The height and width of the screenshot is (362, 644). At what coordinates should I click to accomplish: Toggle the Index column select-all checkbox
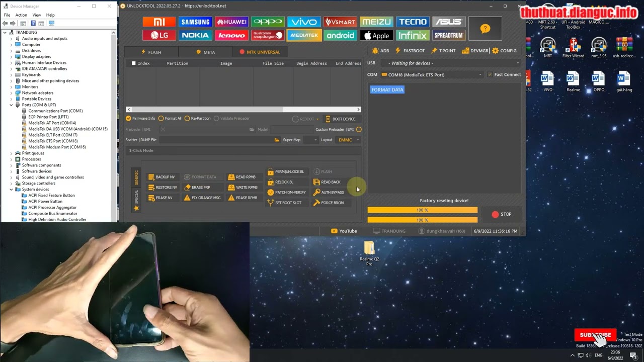point(133,63)
